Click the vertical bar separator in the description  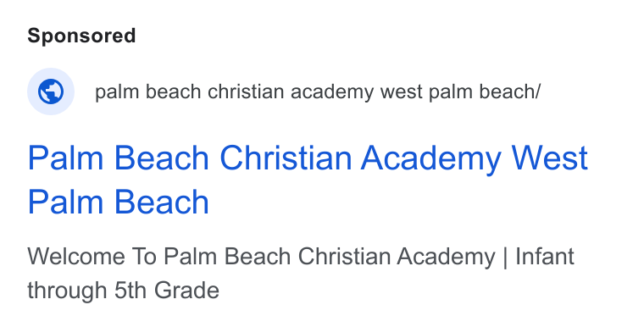click(x=505, y=258)
